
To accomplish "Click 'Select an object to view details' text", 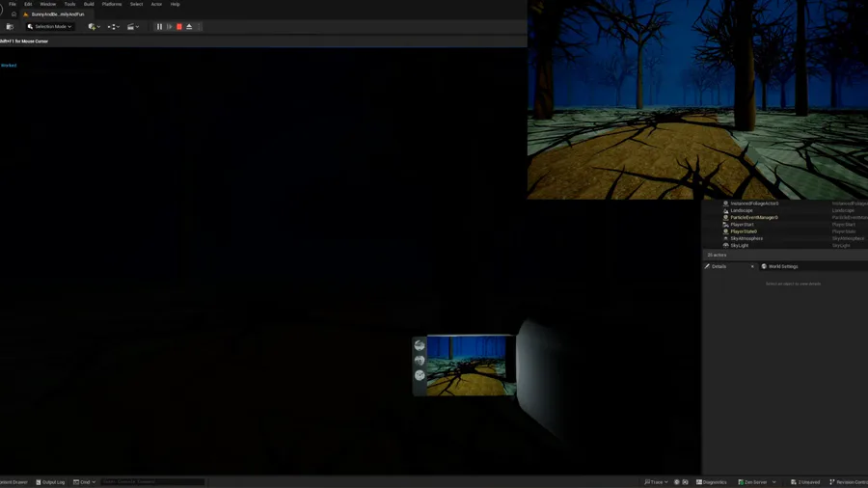I will [x=794, y=284].
